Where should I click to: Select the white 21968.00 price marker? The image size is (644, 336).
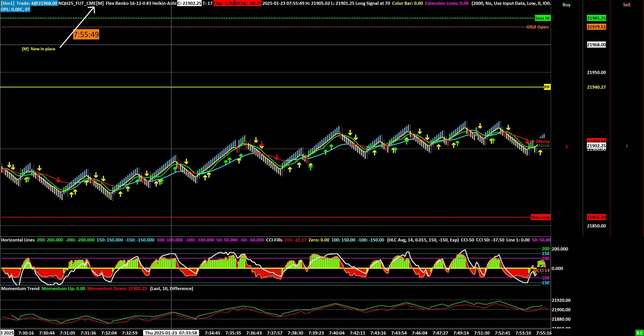(x=596, y=45)
